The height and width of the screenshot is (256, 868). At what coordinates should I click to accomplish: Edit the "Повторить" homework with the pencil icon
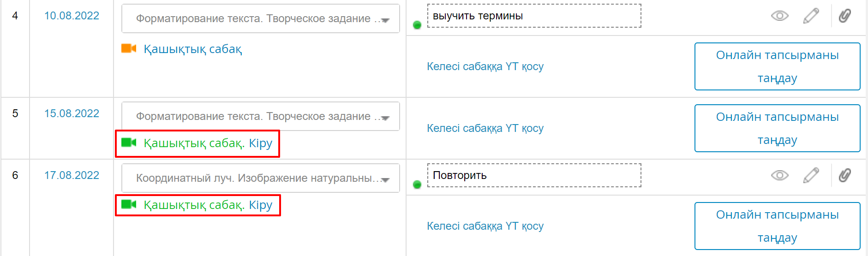[811, 175]
